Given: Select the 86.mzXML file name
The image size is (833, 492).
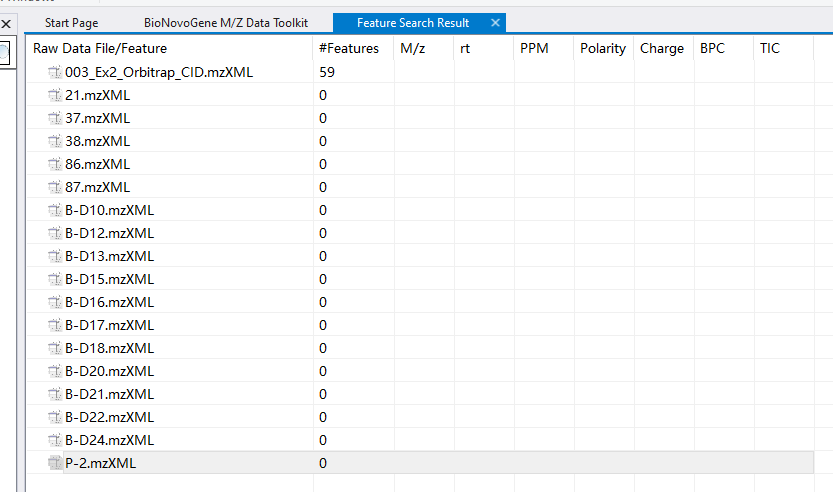Looking at the screenshot, I should [97, 164].
